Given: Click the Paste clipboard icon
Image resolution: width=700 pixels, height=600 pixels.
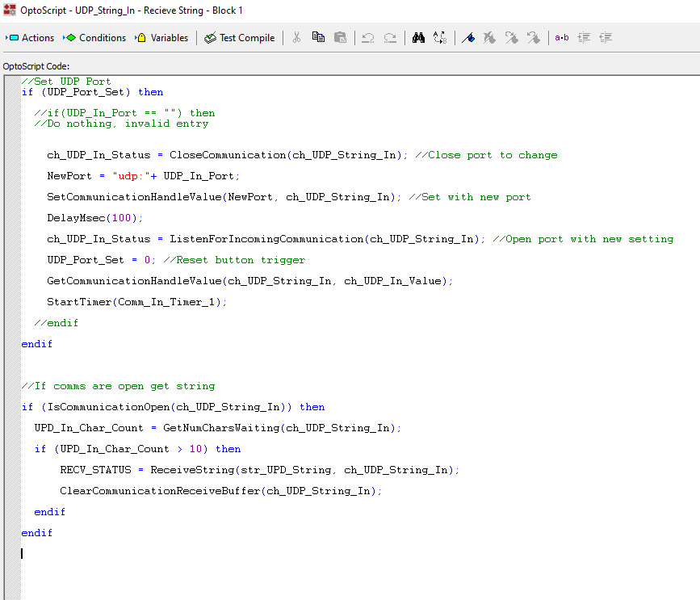Looking at the screenshot, I should point(340,37).
